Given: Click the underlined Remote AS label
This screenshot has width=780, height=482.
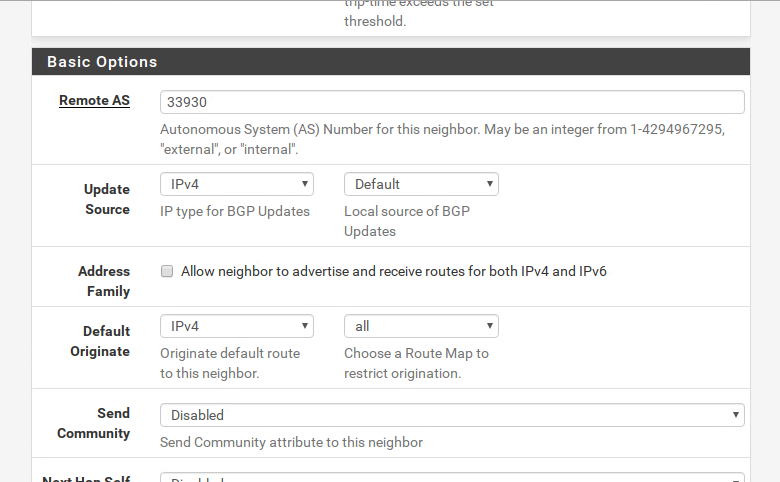Looking at the screenshot, I should [94, 101].
